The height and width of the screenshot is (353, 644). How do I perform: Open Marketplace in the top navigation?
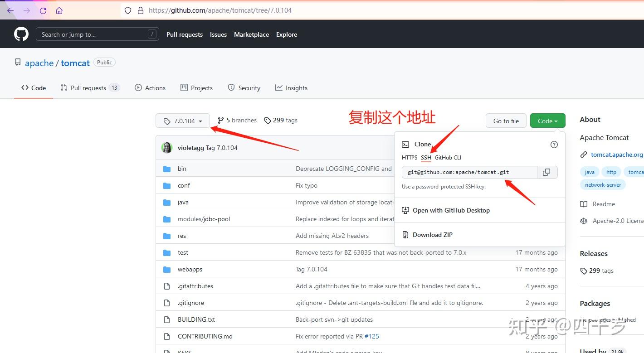coord(251,34)
